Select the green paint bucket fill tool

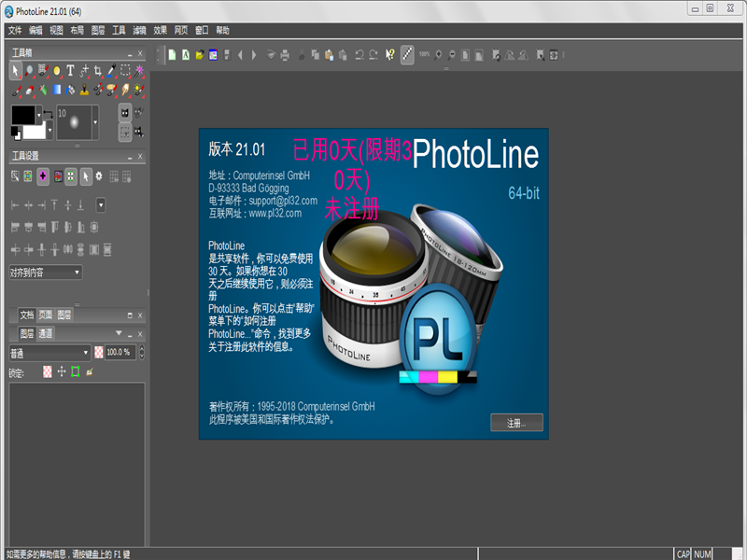pos(43,90)
